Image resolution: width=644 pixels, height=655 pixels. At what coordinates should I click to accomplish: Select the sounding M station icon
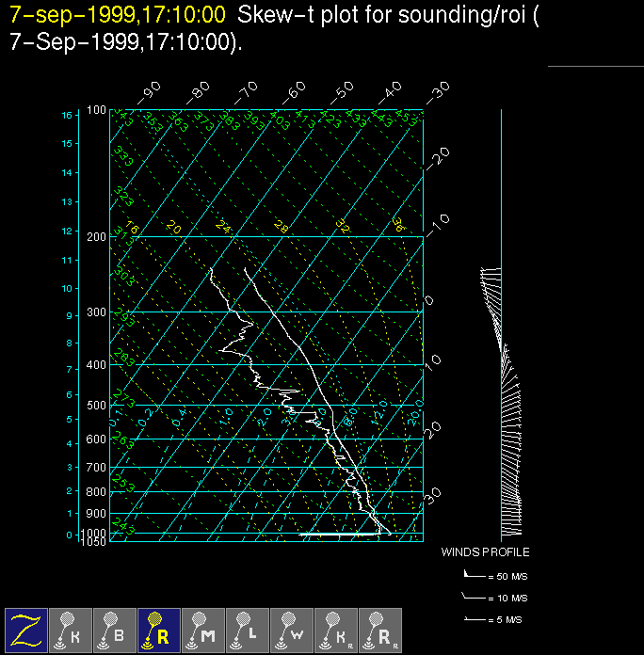coord(203,630)
